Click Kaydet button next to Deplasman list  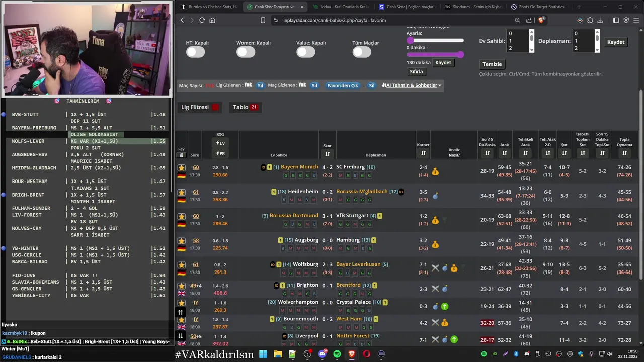(616, 42)
